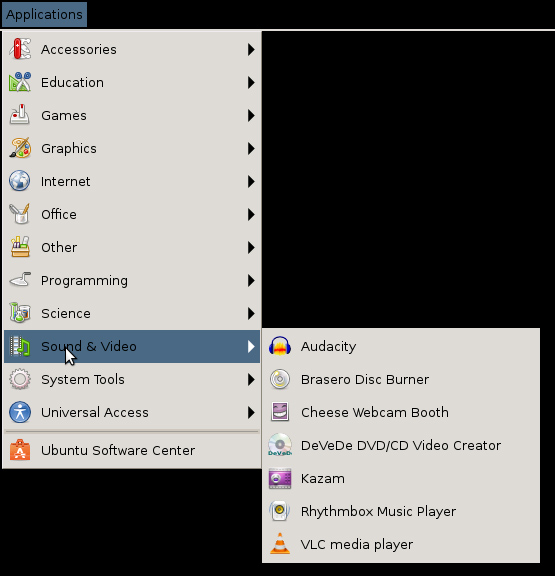The width and height of the screenshot is (555, 576).
Task: Click the Cheese Webcam Booth smiley icon
Action: [280, 412]
